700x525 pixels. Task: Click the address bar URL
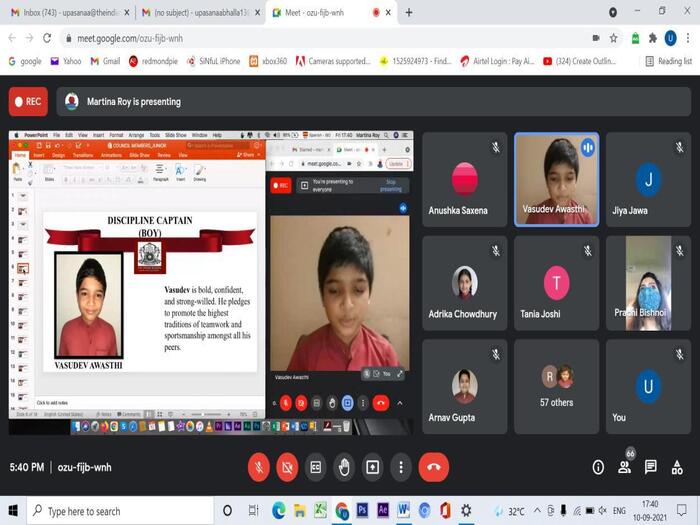coord(130,38)
